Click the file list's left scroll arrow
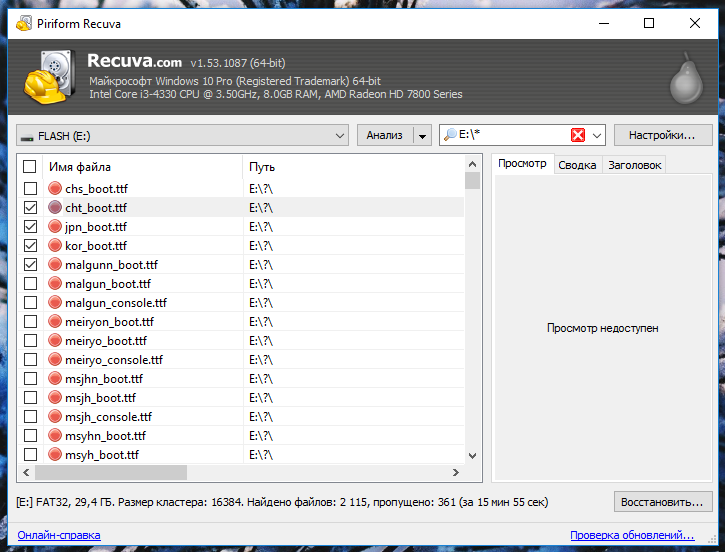Screen dimensions: 725x552 pos(26,472)
